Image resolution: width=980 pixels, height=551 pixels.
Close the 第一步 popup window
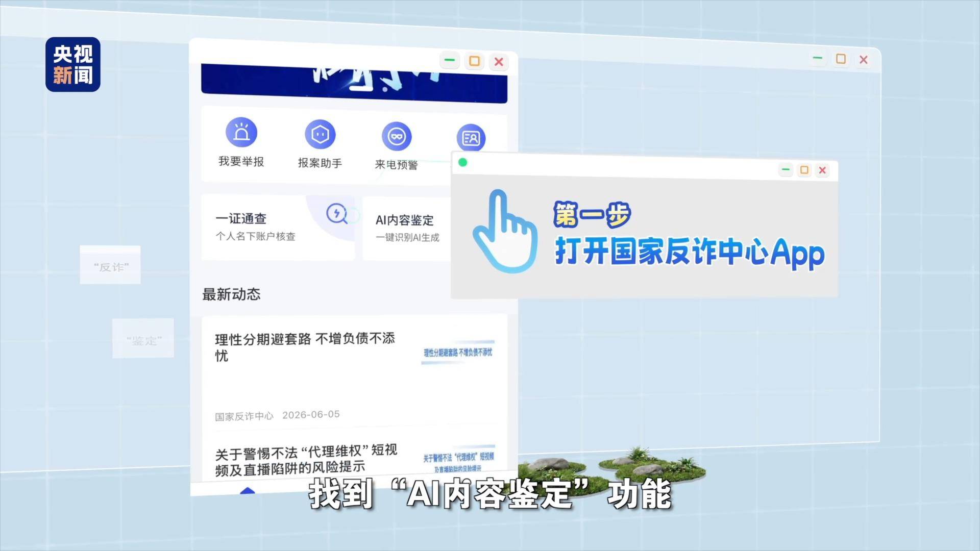822,170
